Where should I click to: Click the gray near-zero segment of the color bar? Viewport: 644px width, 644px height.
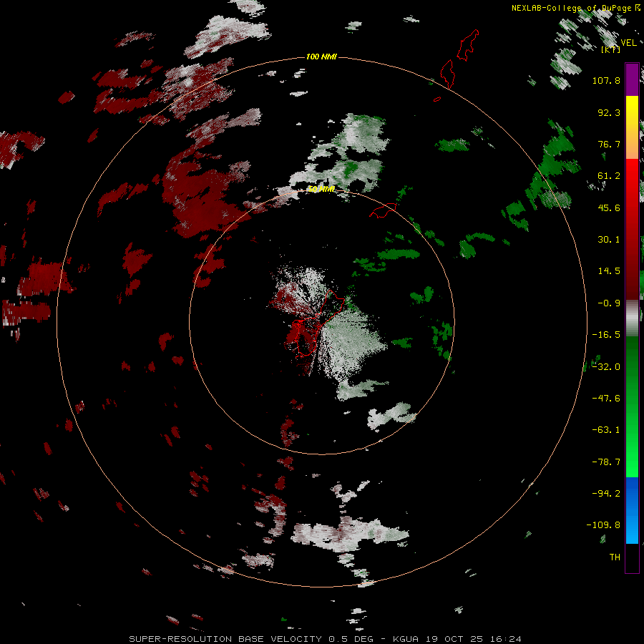(632, 318)
